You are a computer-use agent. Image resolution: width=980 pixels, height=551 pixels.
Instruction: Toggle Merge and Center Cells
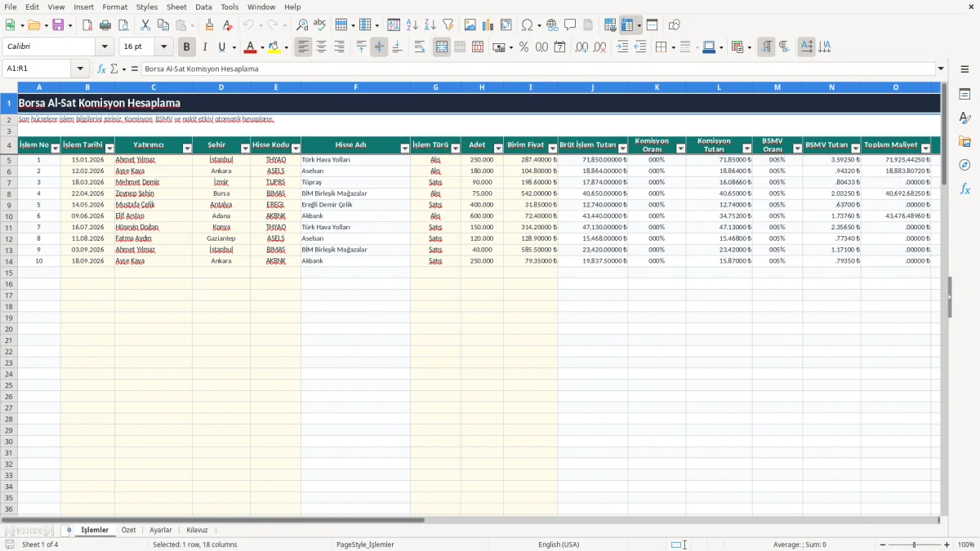pos(442,47)
